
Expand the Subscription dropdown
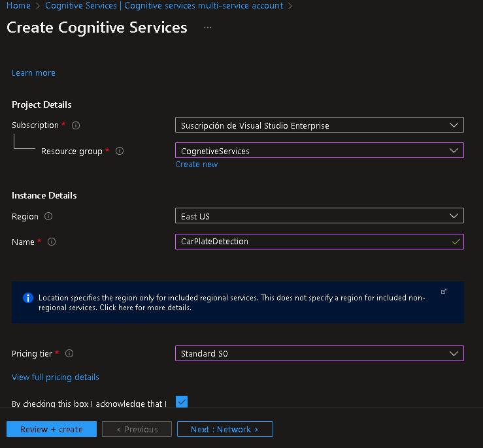tap(320, 125)
